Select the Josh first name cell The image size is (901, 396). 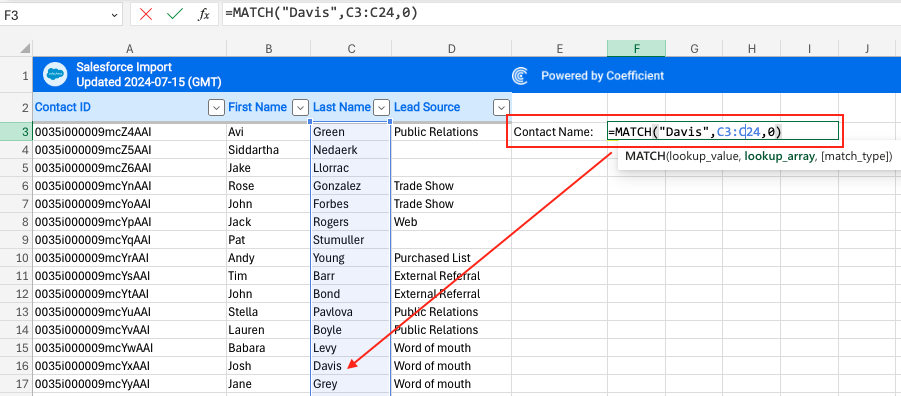[268, 366]
